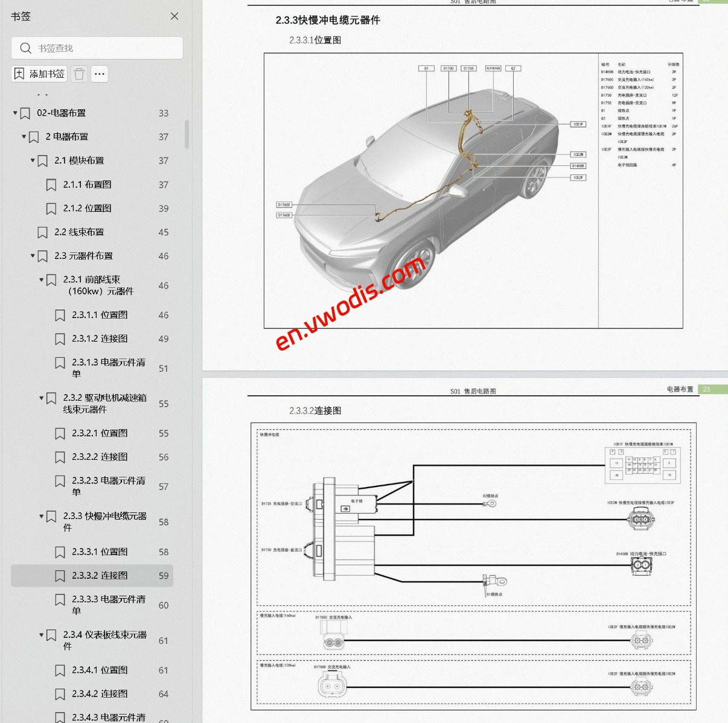Viewport: 728px width, 723px height.
Task: Click the bookmark icon beside "2.2 线束布置"
Action: tap(42, 232)
